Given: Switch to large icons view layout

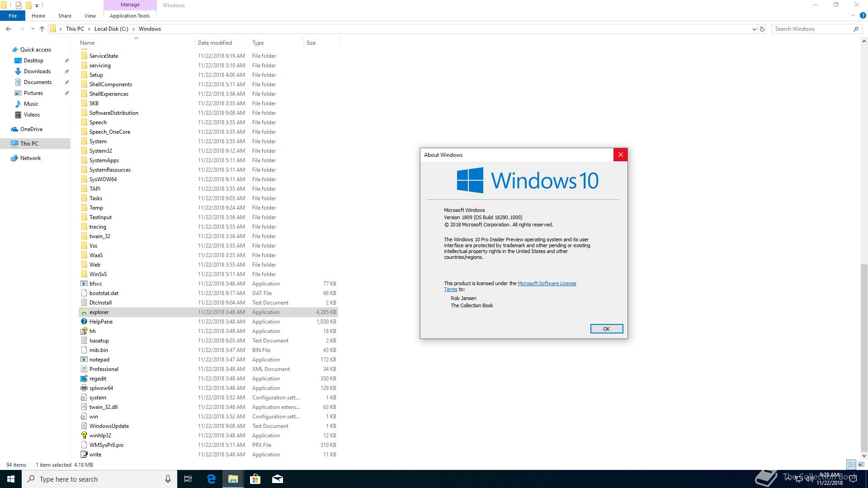Looking at the screenshot, I should pyautogui.click(x=861, y=465).
